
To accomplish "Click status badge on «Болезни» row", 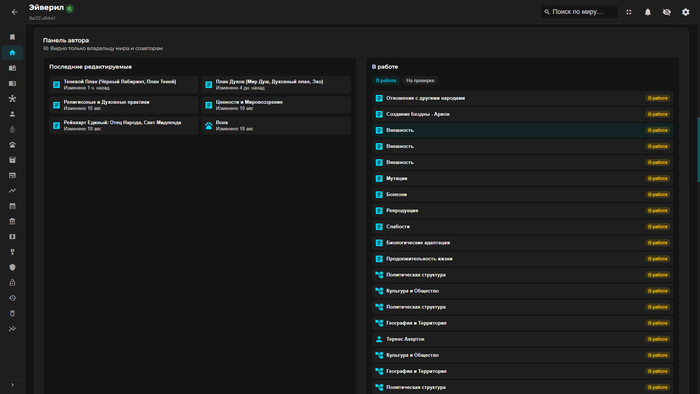I will coord(658,195).
